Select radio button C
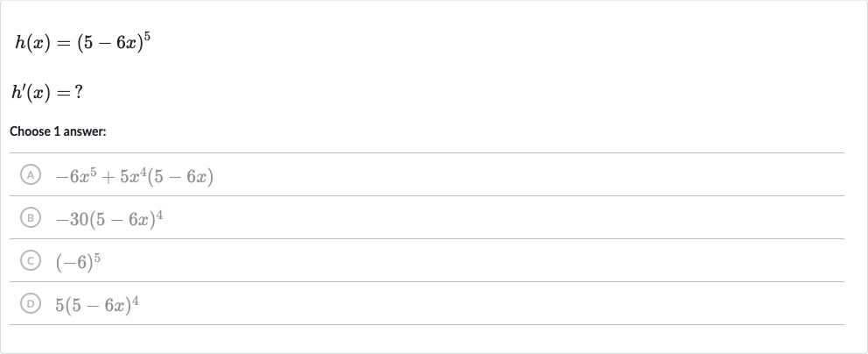 point(31,260)
